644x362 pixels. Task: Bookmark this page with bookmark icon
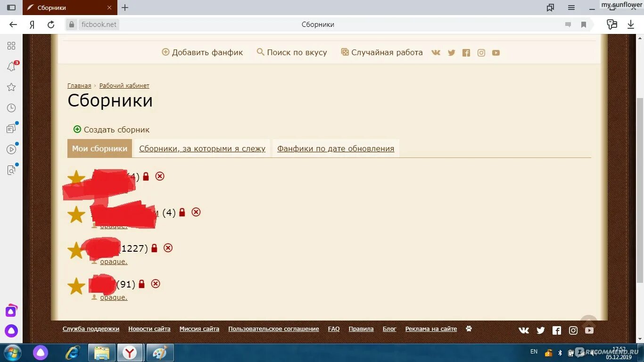584,25
